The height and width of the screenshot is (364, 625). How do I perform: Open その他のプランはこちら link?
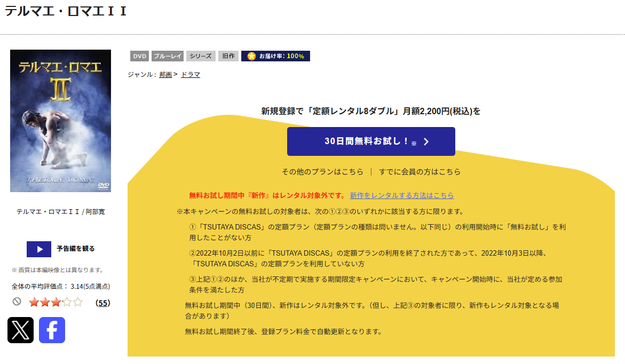(x=322, y=172)
